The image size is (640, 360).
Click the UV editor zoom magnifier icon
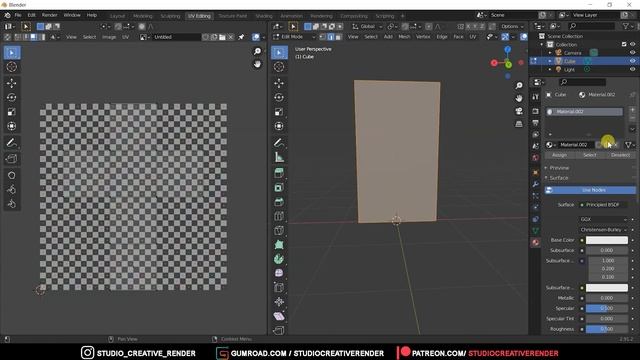point(257,51)
